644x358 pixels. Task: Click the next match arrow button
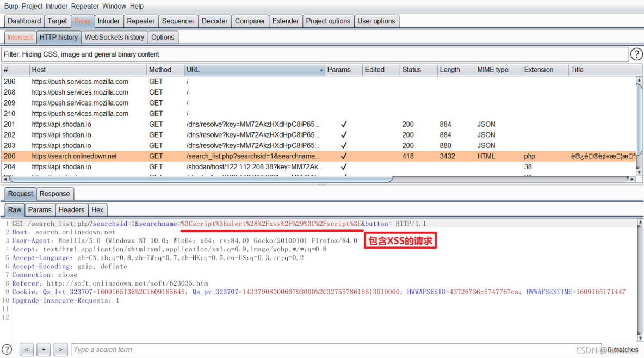(x=61, y=350)
